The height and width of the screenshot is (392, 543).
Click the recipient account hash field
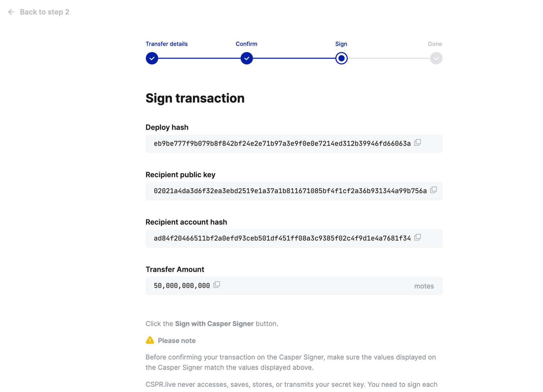(282, 239)
